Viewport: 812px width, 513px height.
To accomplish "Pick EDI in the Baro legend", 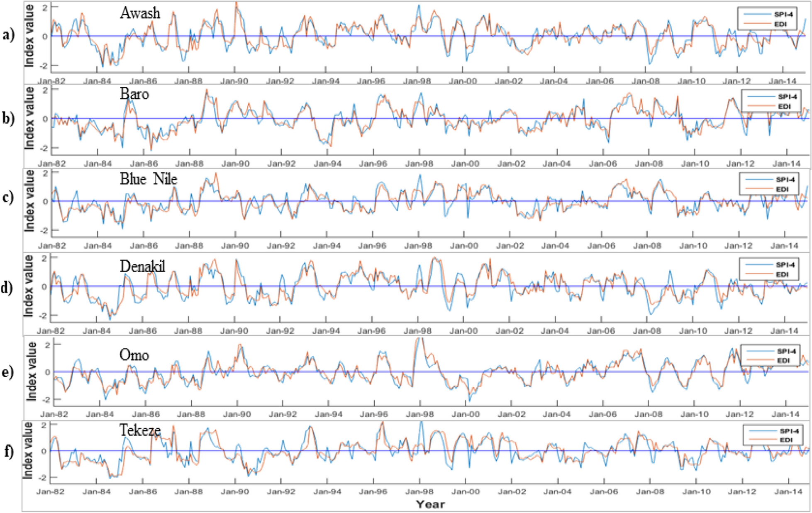I will 784,106.
